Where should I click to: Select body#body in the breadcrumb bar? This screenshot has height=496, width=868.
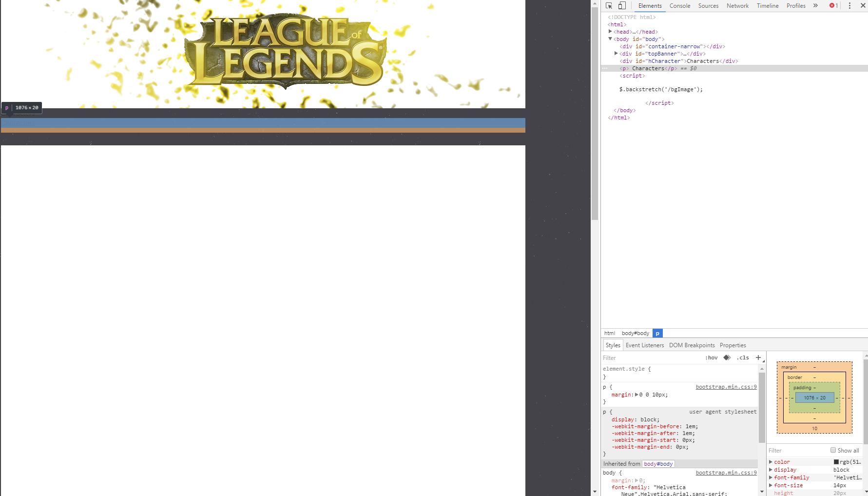pos(636,333)
